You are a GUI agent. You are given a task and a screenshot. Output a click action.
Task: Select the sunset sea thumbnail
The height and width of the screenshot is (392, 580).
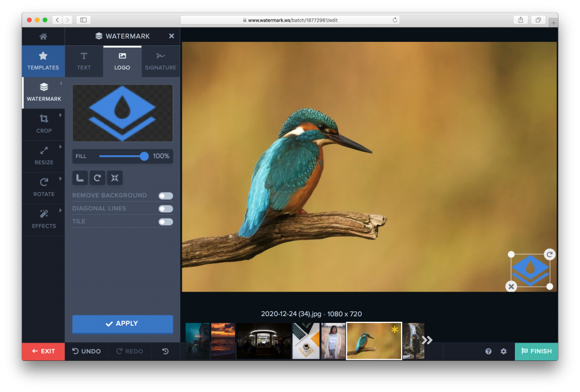pyautogui.click(x=223, y=341)
